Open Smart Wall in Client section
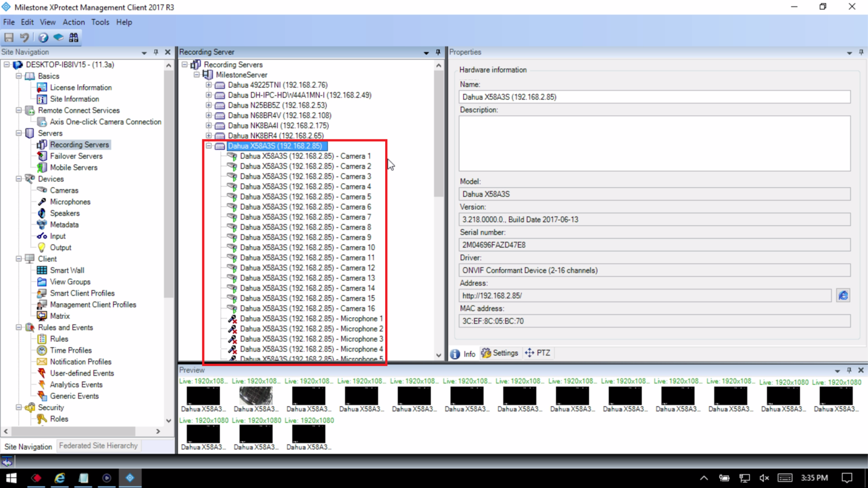Viewport: 868px width, 488px height. point(67,270)
